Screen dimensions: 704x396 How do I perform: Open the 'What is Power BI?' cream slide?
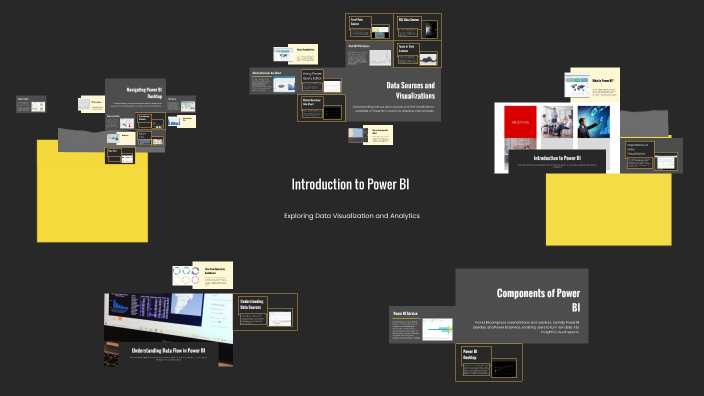[x=593, y=85]
